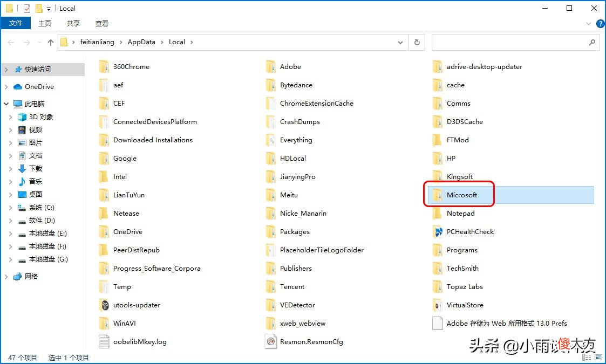Open the Help question mark icon
The height and width of the screenshot is (364, 606).
[x=600, y=24]
